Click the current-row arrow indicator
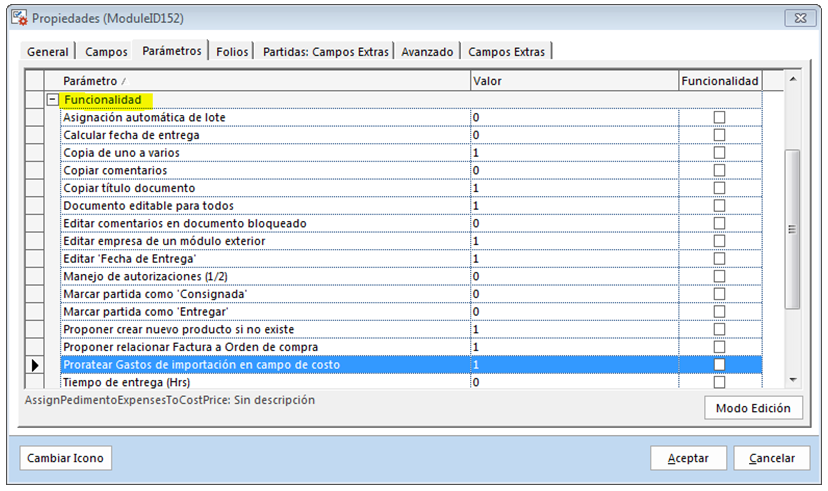The width and height of the screenshot is (828, 491). [x=35, y=365]
